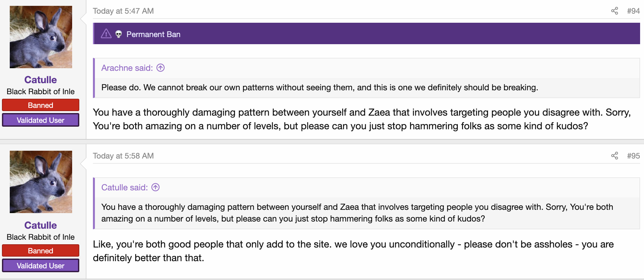Click the 'Today at 5:47 AM' timestamp
Image resolution: width=644 pixels, height=280 pixels.
click(123, 11)
